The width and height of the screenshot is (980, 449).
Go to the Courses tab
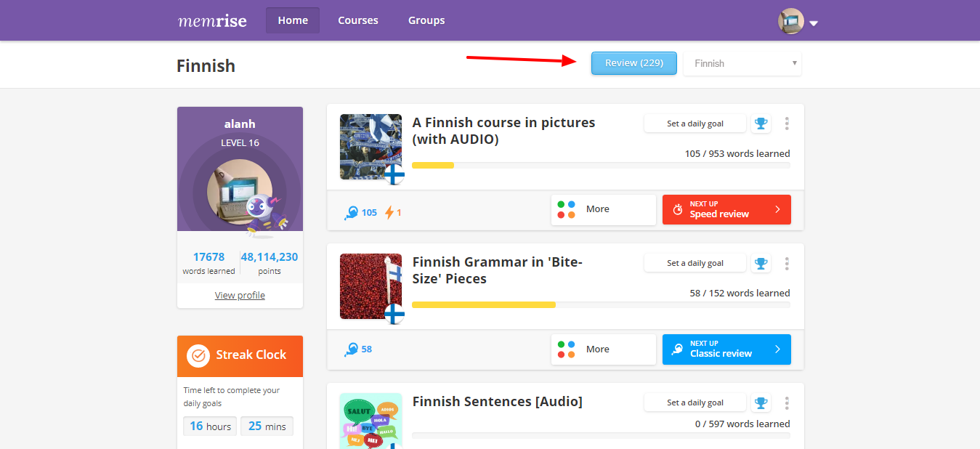[x=358, y=20]
